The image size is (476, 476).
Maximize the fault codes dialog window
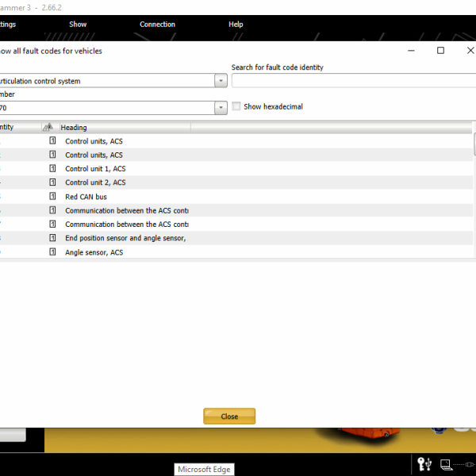(x=440, y=51)
